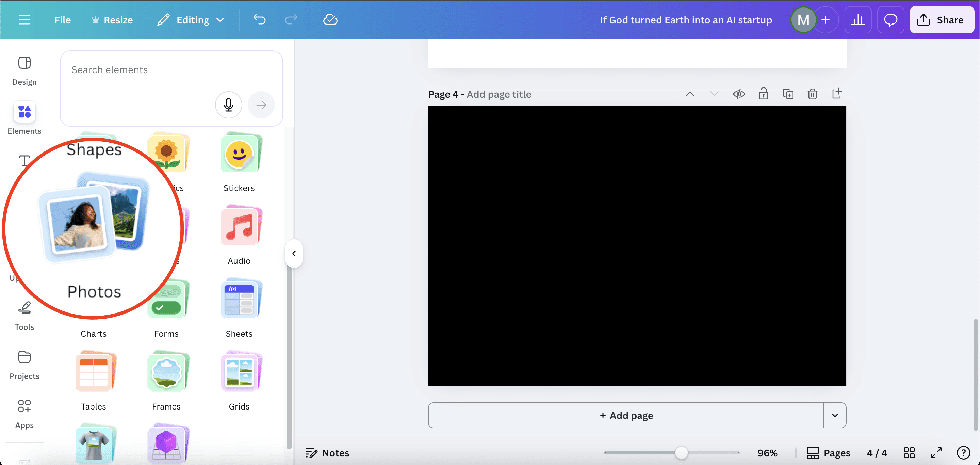This screenshot has height=465, width=980.
Task: Click the Add page button
Action: (x=626, y=415)
